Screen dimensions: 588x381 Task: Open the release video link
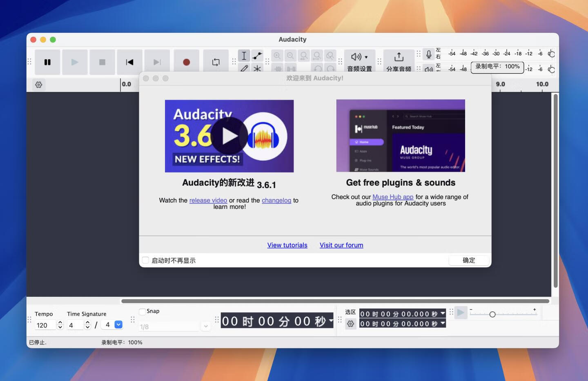point(208,200)
